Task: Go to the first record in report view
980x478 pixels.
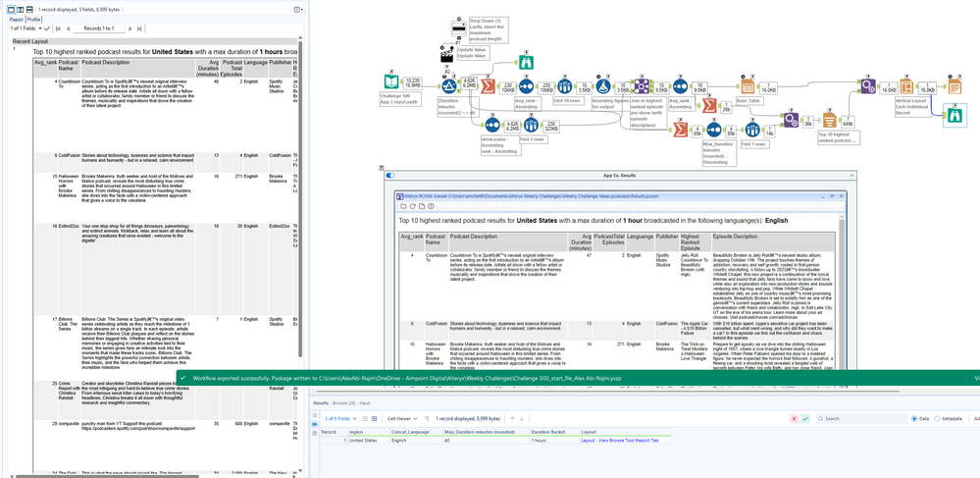Action: click(58, 28)
